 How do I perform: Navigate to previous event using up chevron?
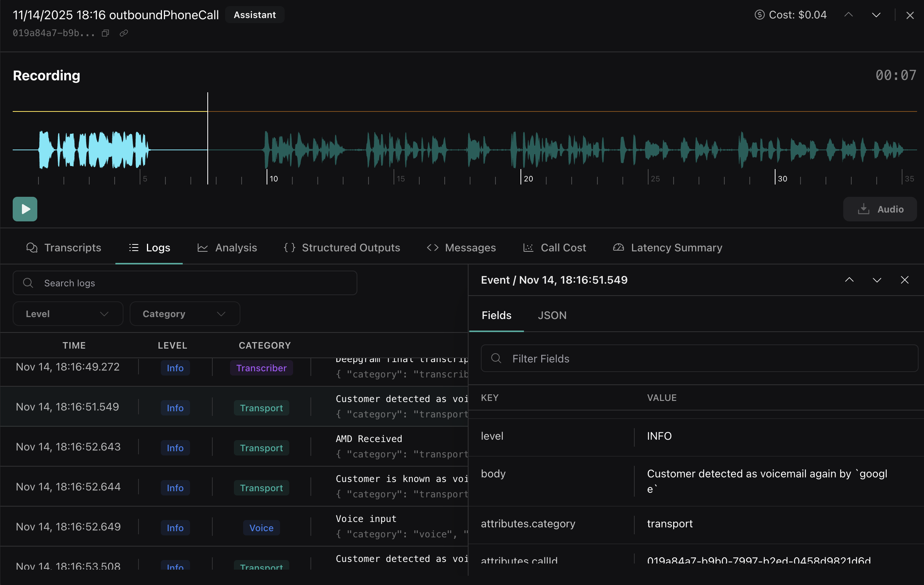point(849,280)
